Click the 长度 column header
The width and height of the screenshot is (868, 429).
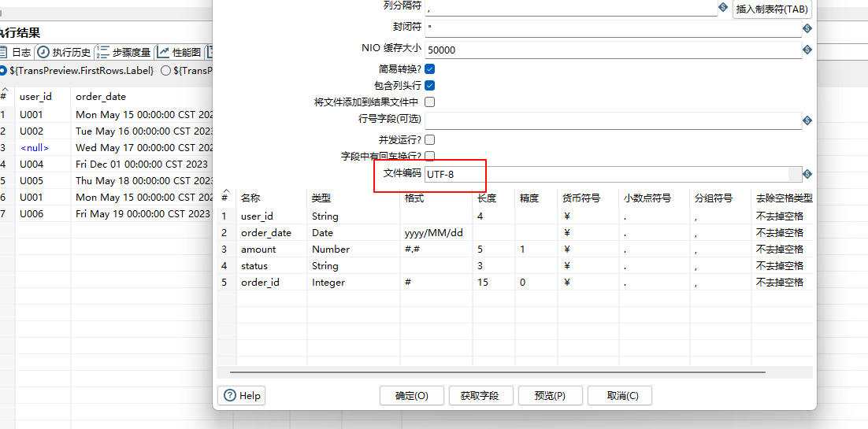click(493, 198)
